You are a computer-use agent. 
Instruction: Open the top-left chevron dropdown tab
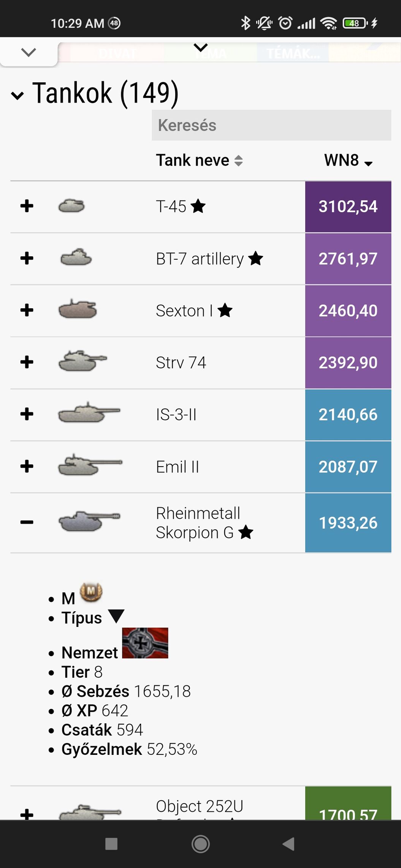click(29, 52)
